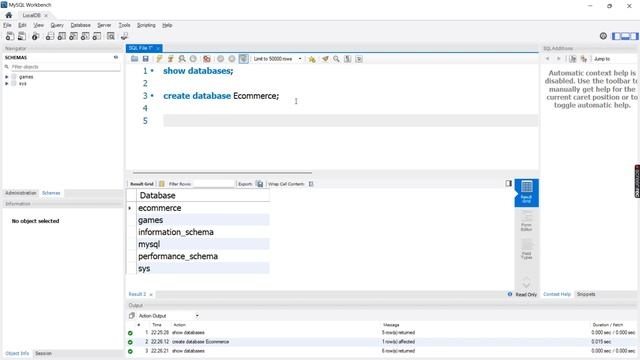Expand the sys schema tree node

7,83
